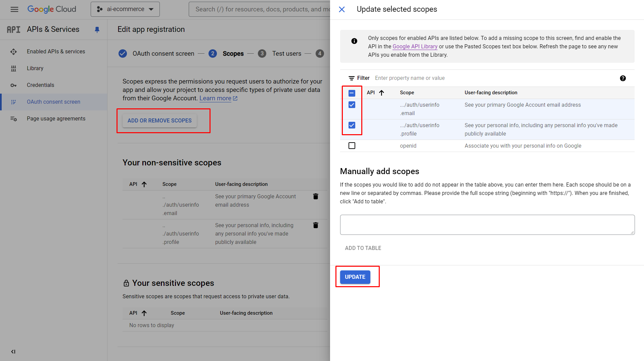Click the sensitive table Scope header

coord(178,313)
